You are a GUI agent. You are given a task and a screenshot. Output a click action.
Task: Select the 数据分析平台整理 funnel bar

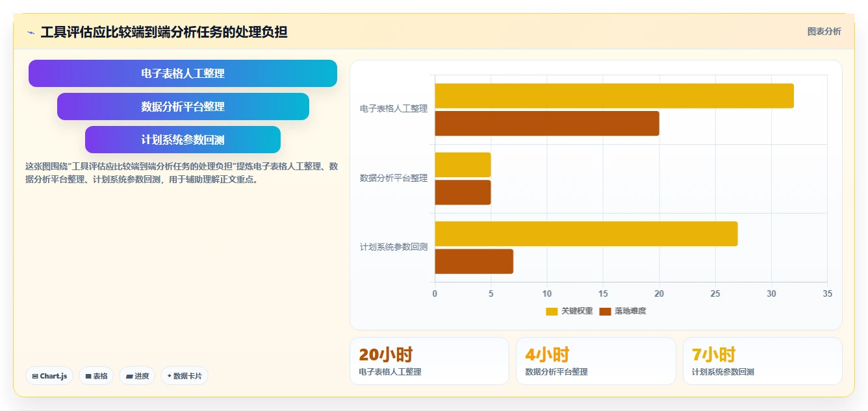coord(183,106)
